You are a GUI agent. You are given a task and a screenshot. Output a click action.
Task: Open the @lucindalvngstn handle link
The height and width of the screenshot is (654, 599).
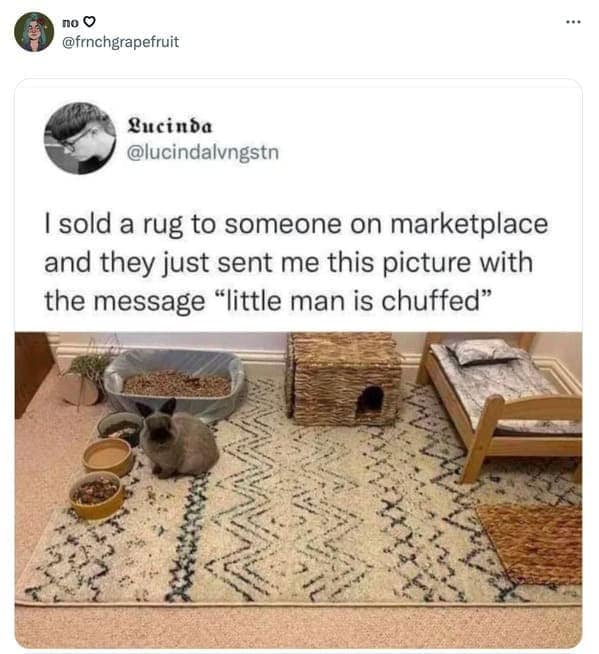pos(203,152)
